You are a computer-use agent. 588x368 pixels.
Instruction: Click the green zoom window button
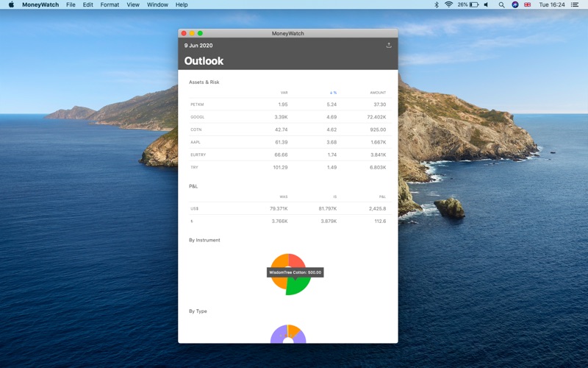(x=200, y=33)
